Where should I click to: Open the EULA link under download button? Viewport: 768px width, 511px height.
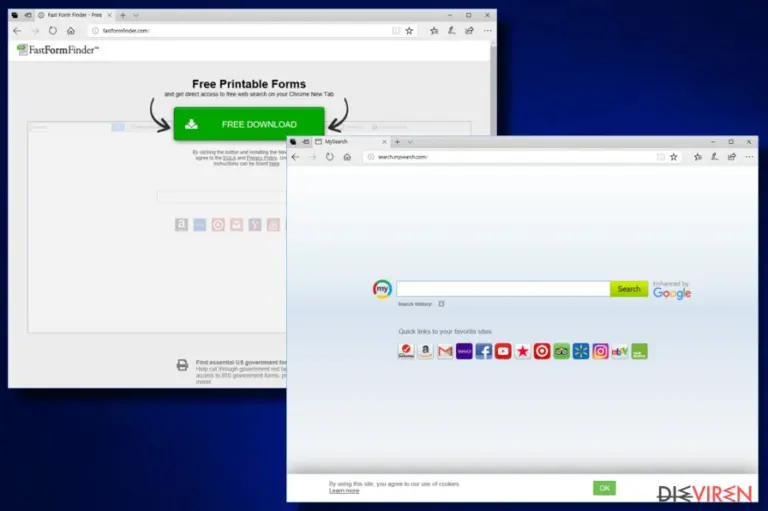pos(229,158)
